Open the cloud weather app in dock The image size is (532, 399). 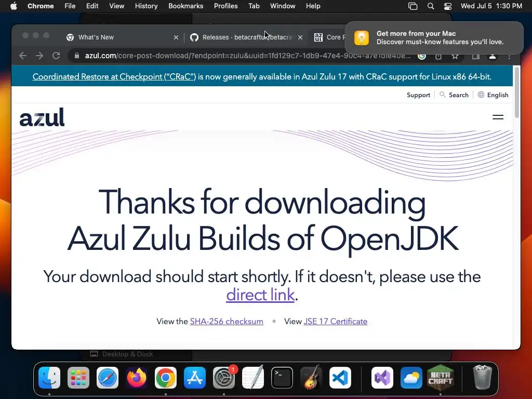point(411,378)
